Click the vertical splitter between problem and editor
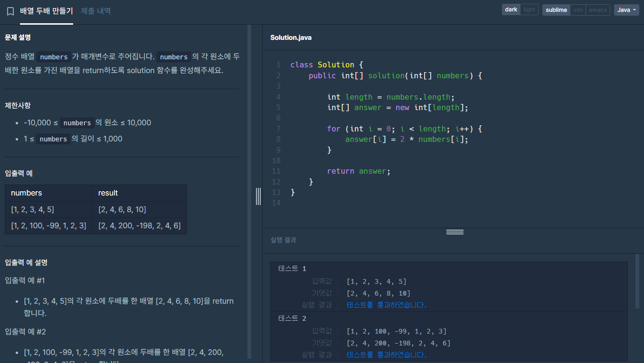 258,196
